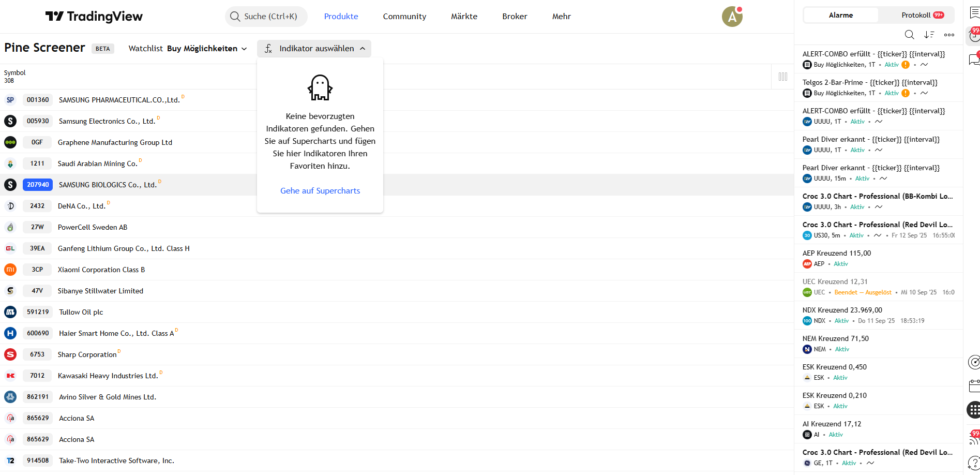Click the TradingView logo
This screenshot has width=980, height=475.
(94, 17)
